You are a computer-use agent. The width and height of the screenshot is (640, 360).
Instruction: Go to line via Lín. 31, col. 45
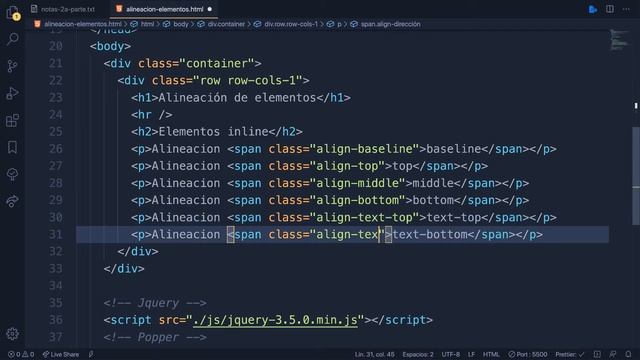(x=374, y=354)
